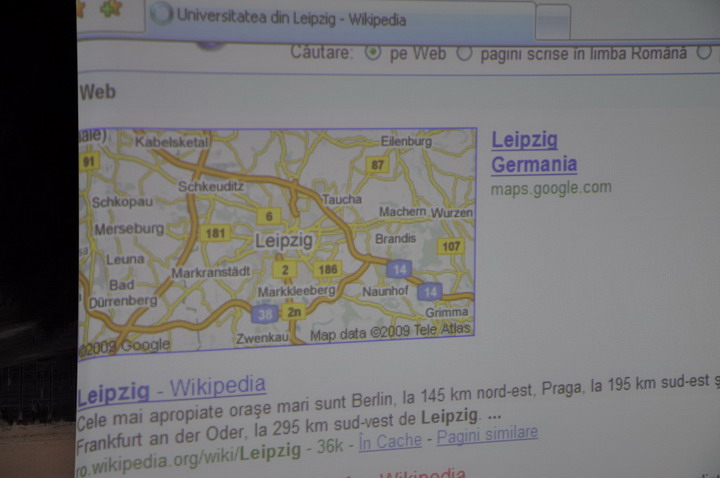
Task: Click the route 38 shield on map
Action: click(265, 315)
